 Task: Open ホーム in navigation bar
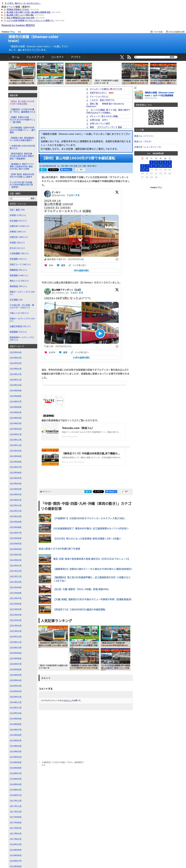coord(15,57)
